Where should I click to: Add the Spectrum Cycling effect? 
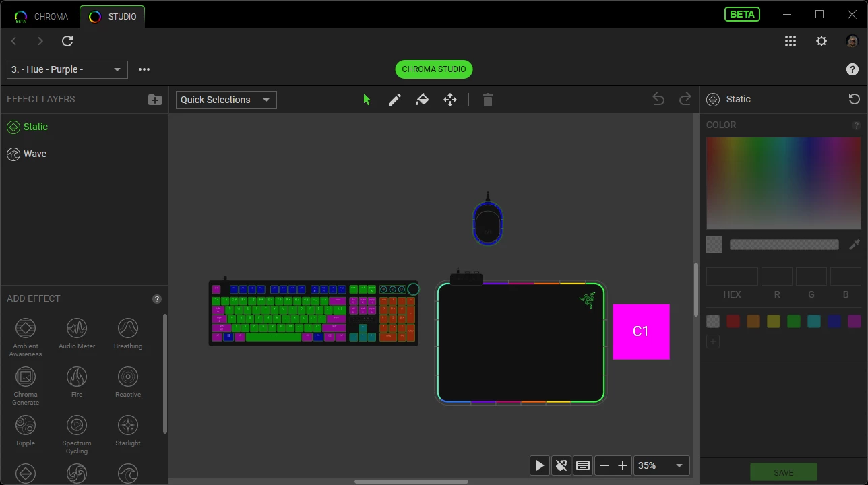click(x=77, y=434)
